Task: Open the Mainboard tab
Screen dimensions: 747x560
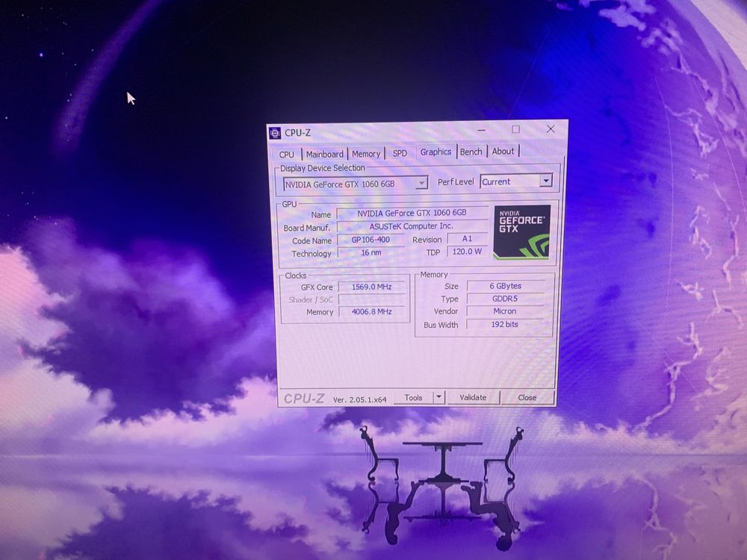Action: point(324,154)
